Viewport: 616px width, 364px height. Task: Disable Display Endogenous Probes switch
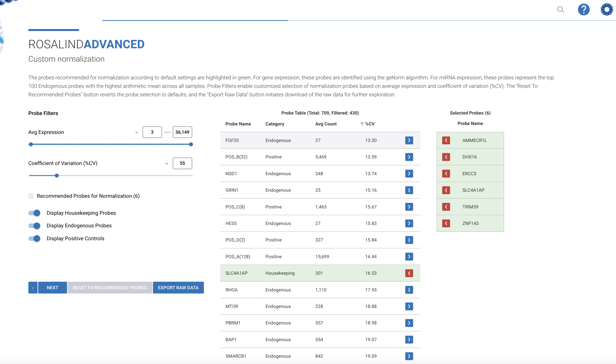[x=34, y=226]
